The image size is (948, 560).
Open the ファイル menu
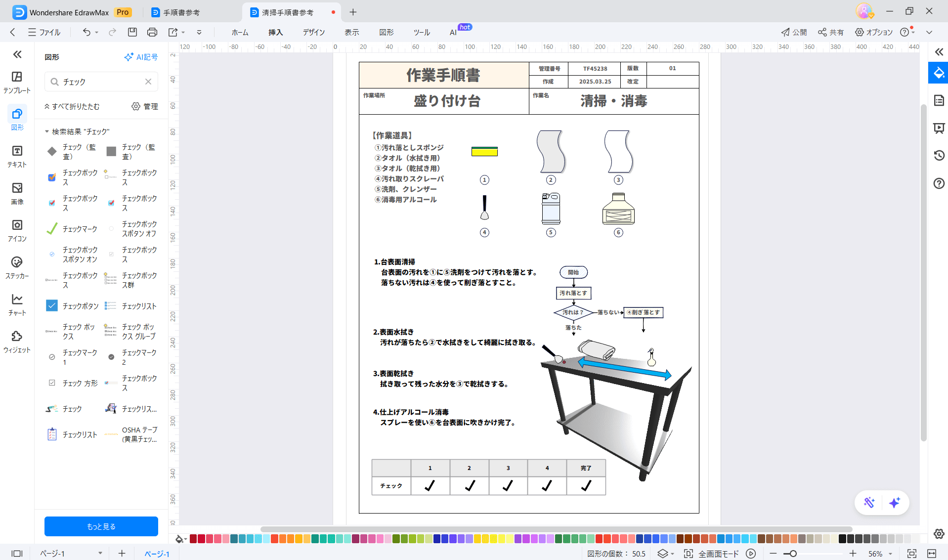(x=44, y=32)
